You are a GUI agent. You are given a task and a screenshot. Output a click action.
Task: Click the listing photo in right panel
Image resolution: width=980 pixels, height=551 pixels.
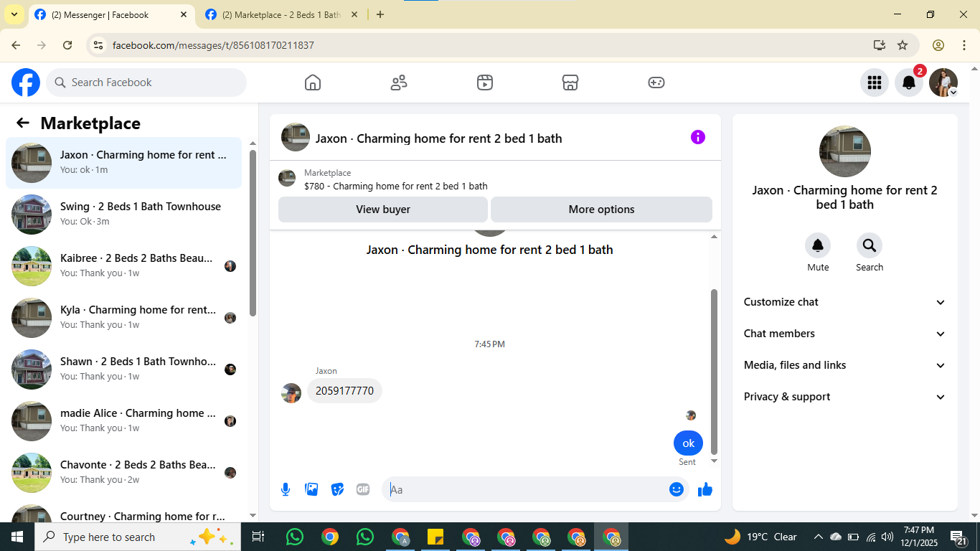click(x=845, y=151)
